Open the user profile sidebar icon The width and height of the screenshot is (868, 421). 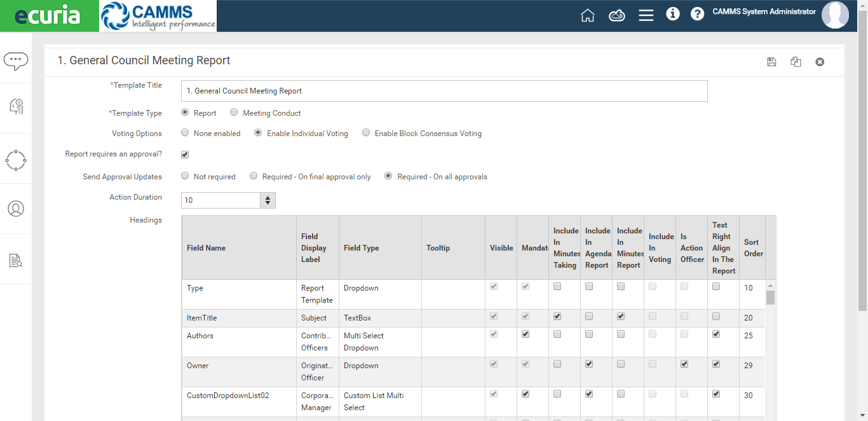coord(16,209)
